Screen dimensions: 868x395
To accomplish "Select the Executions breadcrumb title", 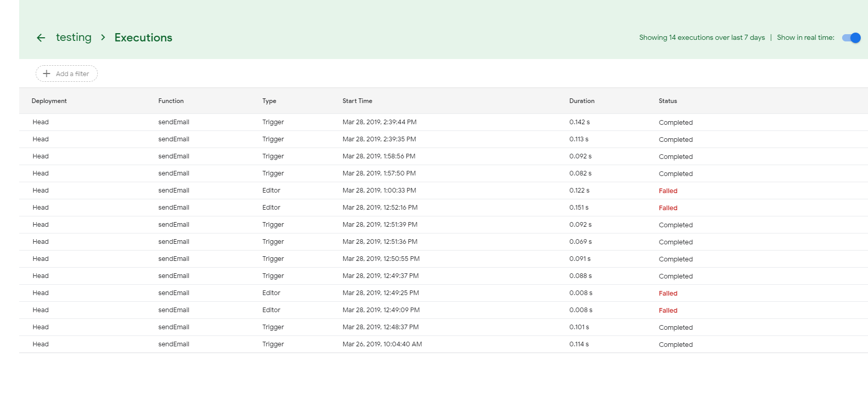I will tap(143, 38).
